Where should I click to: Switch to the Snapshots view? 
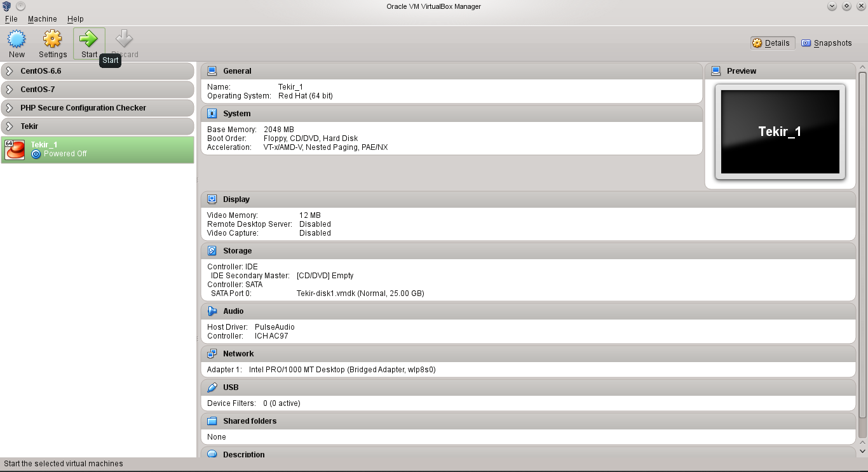(826, 43)
